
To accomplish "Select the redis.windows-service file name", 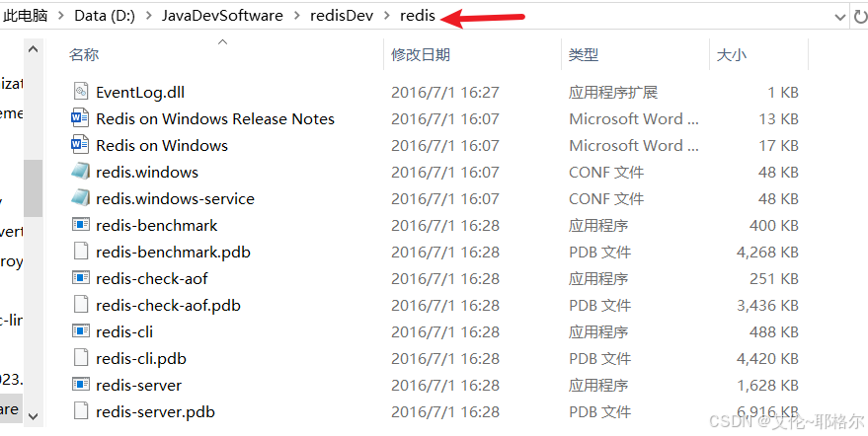I will point(175,198).
